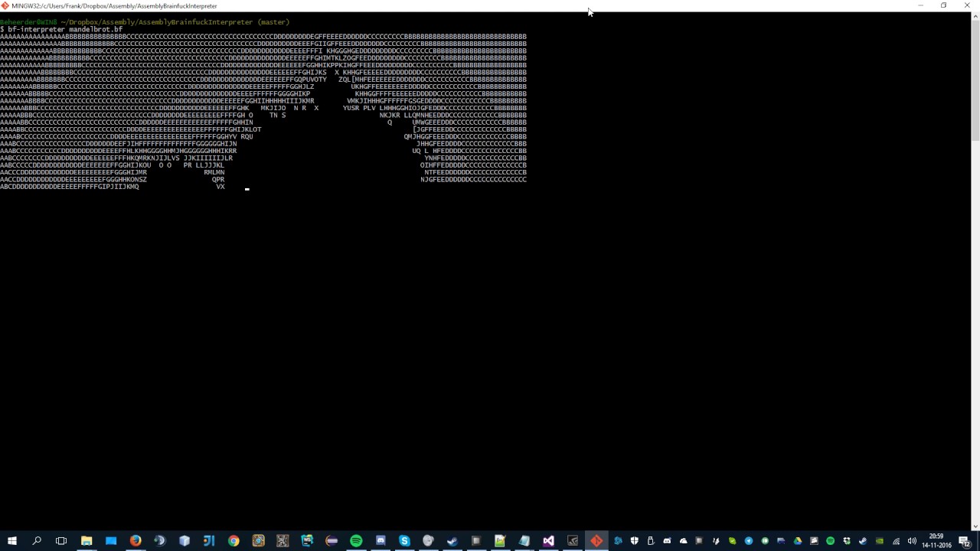Open Steam from the taskbar
This screenshot has height=551, width=980.
[x=452, y=541]
